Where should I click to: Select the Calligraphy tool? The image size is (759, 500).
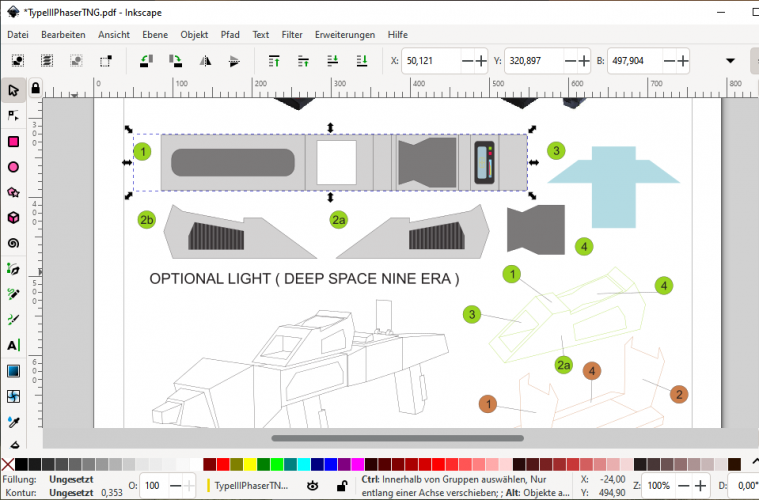[x=14, y=319]
